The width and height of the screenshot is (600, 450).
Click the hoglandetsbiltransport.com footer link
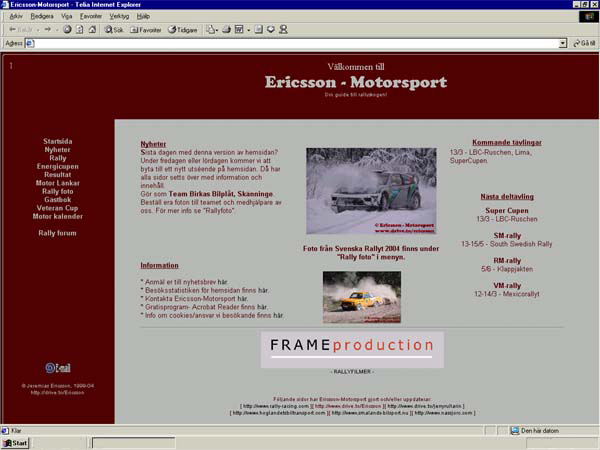[279, 413]
